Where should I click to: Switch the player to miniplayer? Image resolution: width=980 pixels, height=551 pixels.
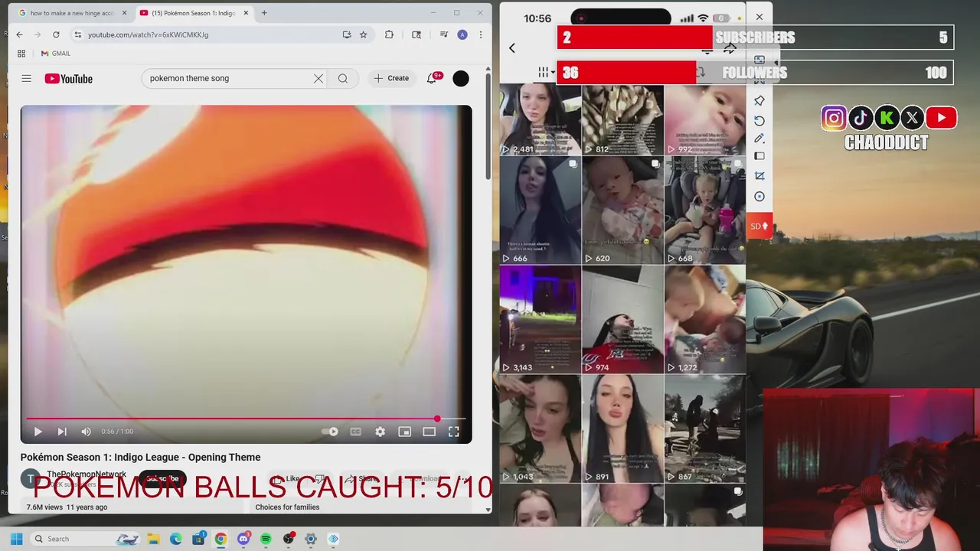(x=404, y=432)
